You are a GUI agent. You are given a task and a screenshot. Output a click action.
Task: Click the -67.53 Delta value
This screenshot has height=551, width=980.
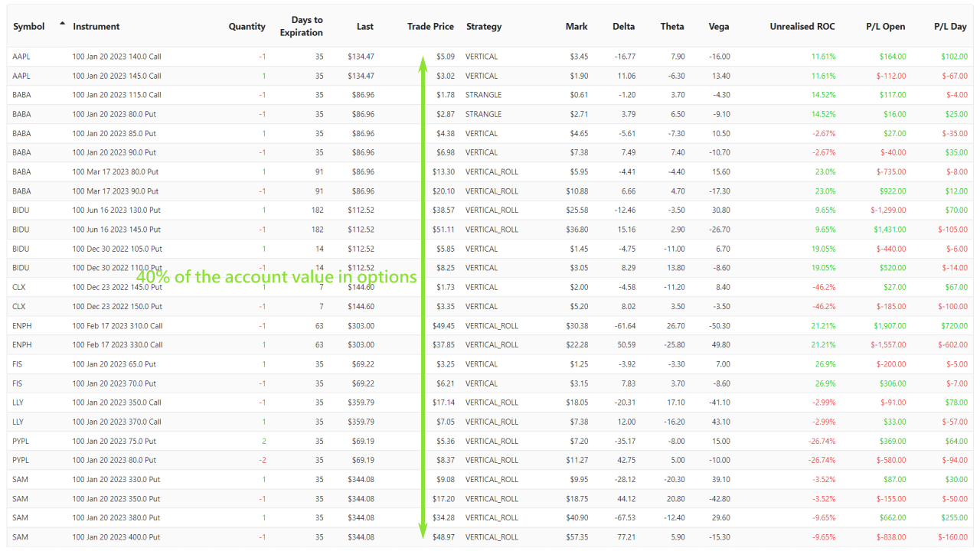coord(625,517)
